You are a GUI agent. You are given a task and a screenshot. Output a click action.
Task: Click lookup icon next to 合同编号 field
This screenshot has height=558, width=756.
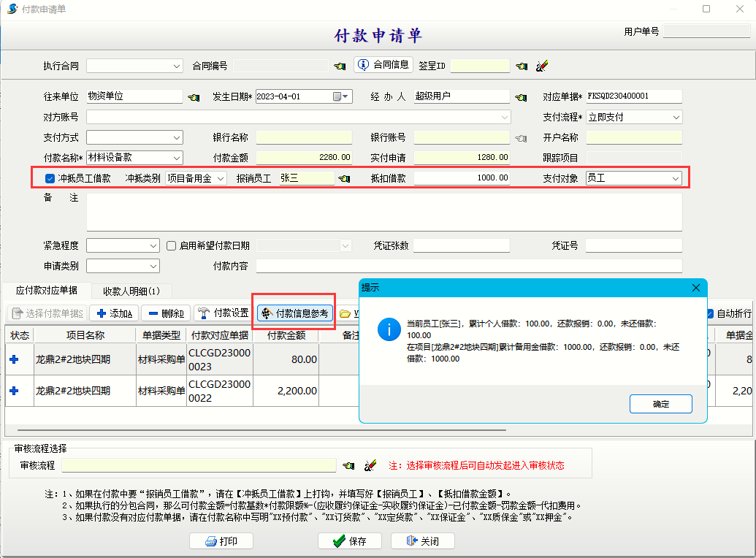coord(340,66)
